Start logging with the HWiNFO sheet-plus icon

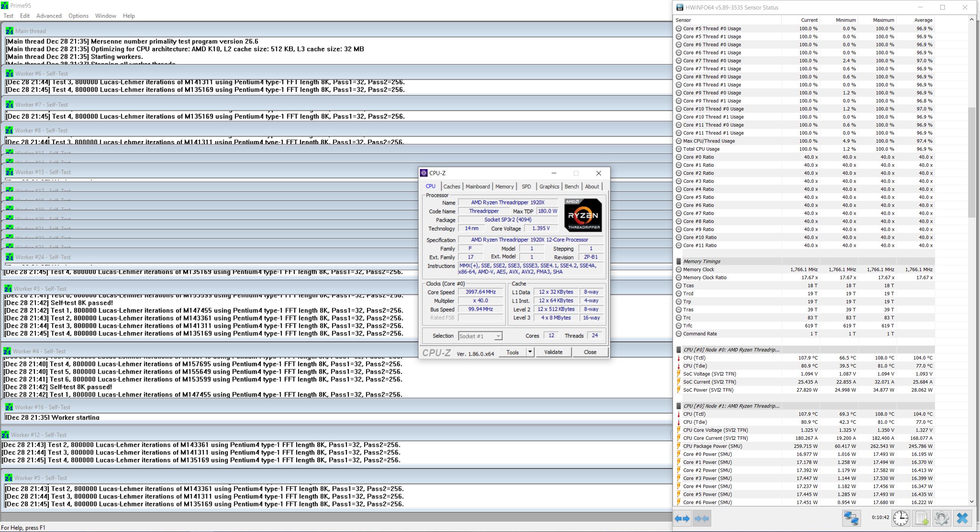point(921,519)
